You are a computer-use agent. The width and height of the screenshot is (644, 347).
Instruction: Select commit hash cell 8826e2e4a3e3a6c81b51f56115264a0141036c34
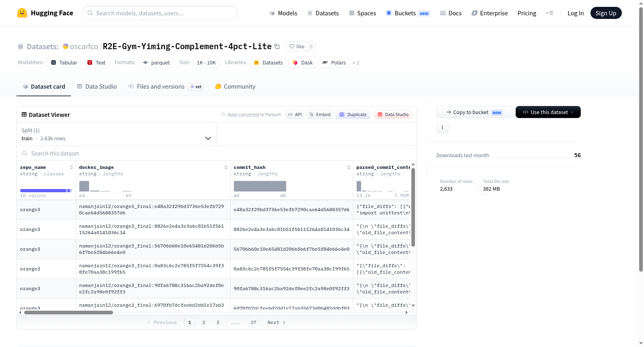(291, 229)
